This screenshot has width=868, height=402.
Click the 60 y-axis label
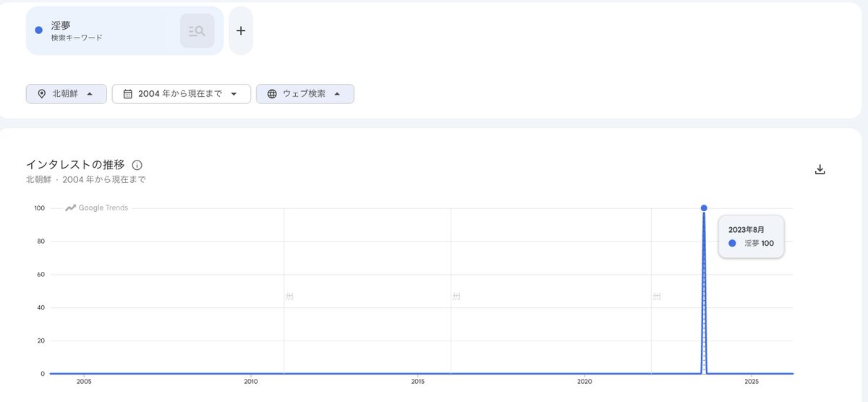click(41, 275)
